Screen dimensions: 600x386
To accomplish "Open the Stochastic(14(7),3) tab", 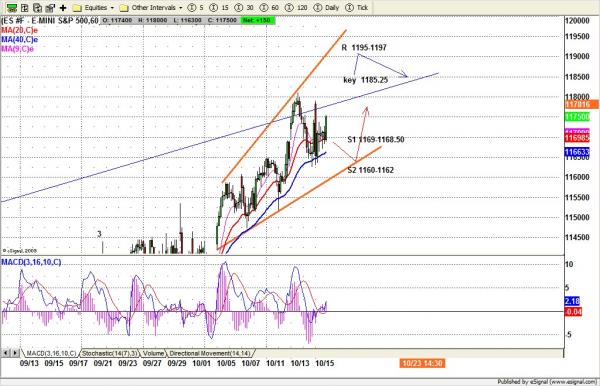I will pyautogui.click(x=110, y=353).
